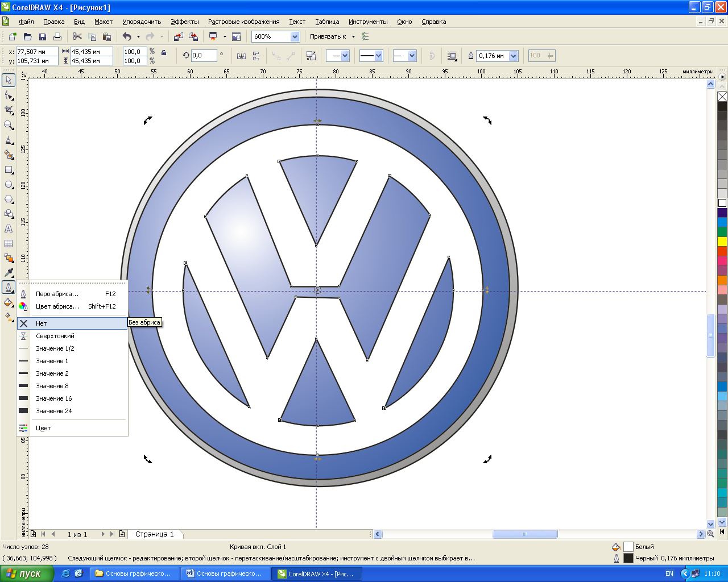Open the outline line style dropdown
This screenshot has width=728, height=582.
pos(378,56)
